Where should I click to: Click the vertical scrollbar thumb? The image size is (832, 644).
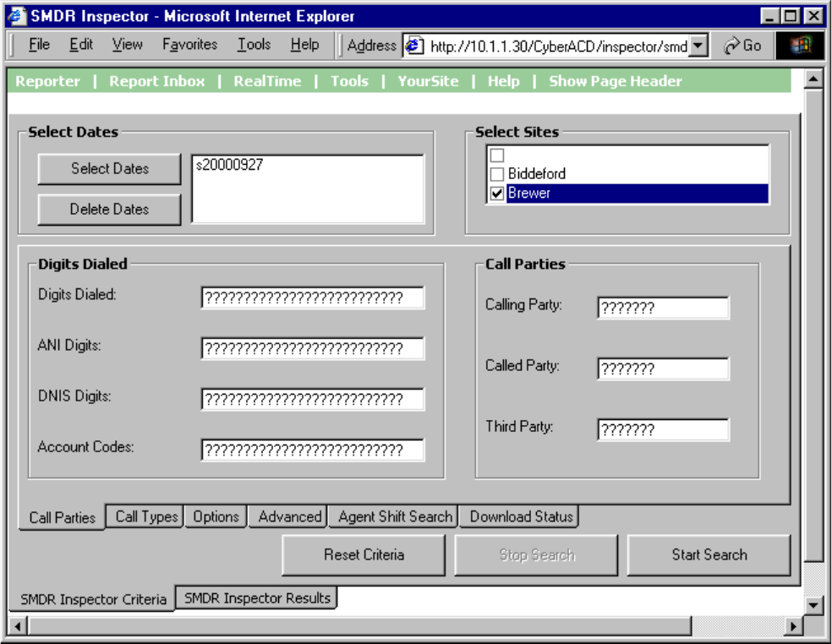813,325
